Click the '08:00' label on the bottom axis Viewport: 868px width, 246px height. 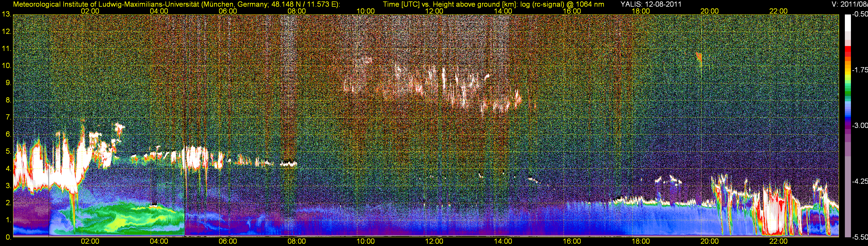click(x=297, y=241)
